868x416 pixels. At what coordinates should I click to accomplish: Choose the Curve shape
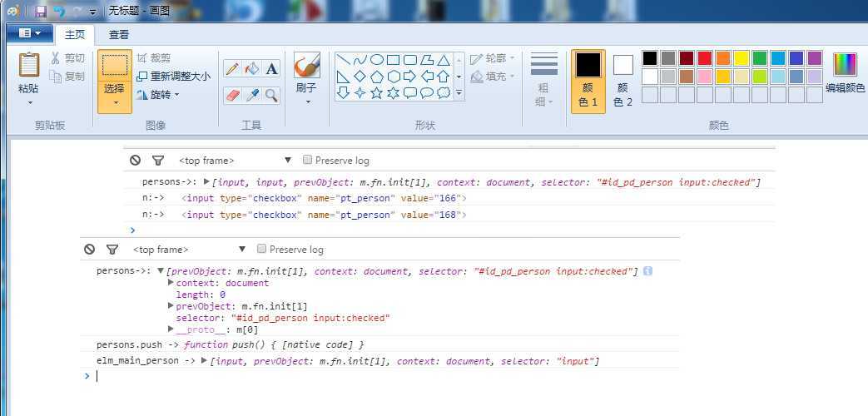point(360,60)
